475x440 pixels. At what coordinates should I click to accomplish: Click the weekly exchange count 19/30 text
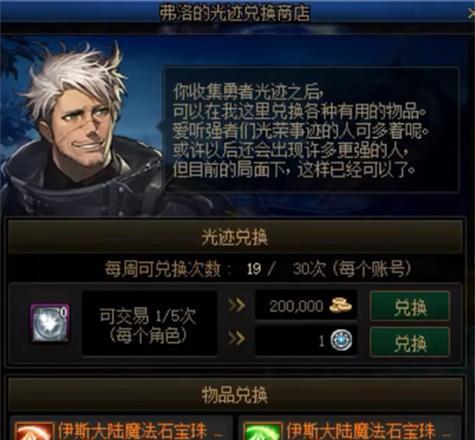click(258, 269)
